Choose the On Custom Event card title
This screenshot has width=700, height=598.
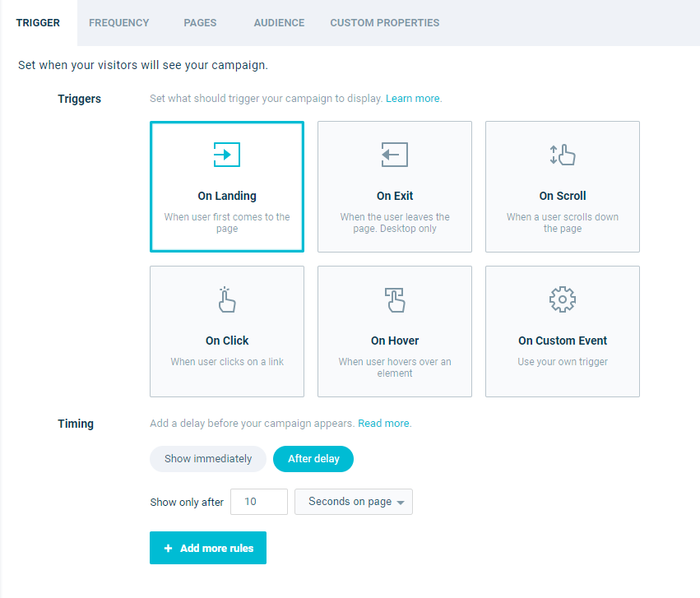[x=563, y=341]
